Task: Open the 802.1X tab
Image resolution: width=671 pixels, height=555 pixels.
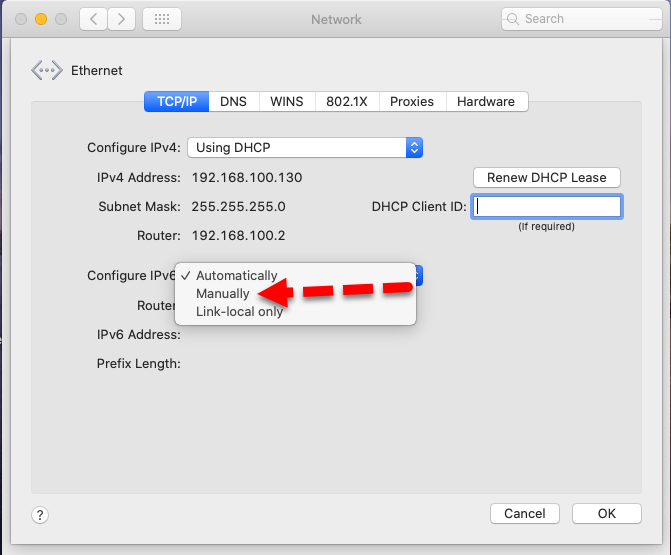Action: (x=347, y=102)
